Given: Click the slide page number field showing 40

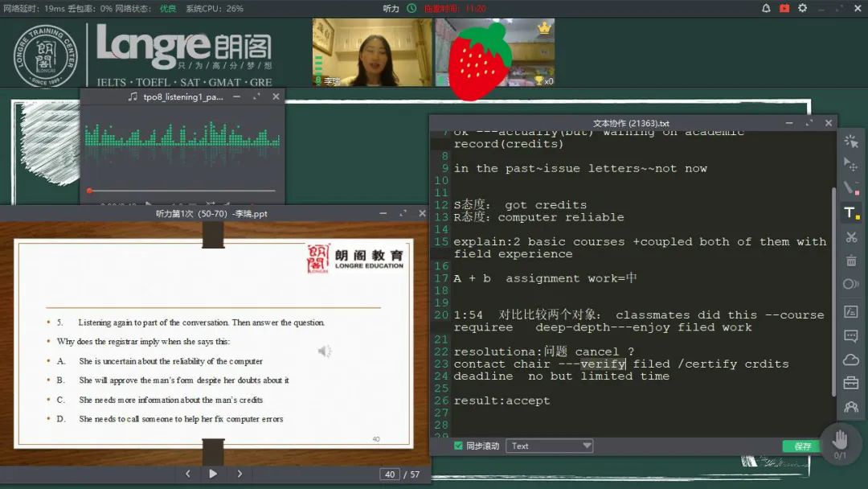Looking at the screenshot, I should [x=390, y=475].
